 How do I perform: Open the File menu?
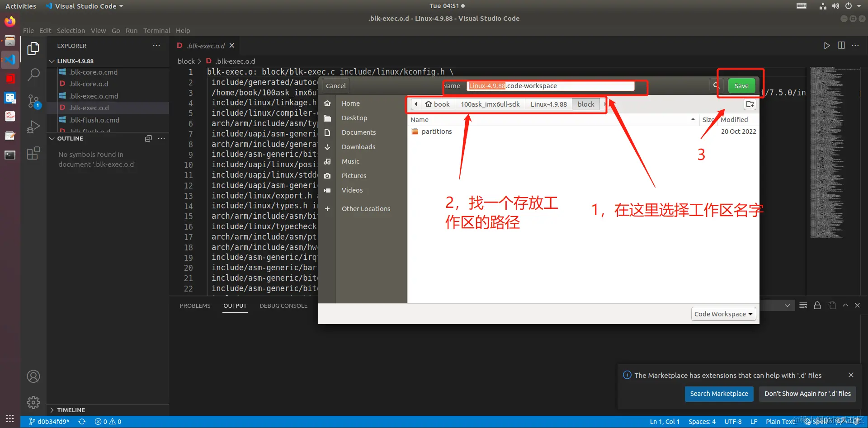click(x=28, y=31)
